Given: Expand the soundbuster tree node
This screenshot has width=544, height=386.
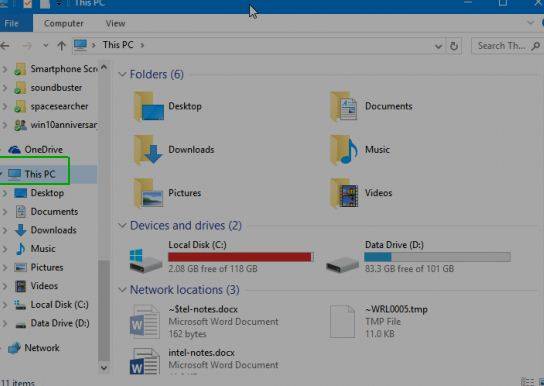Looking at the screenshot, I should coord(5,87).
